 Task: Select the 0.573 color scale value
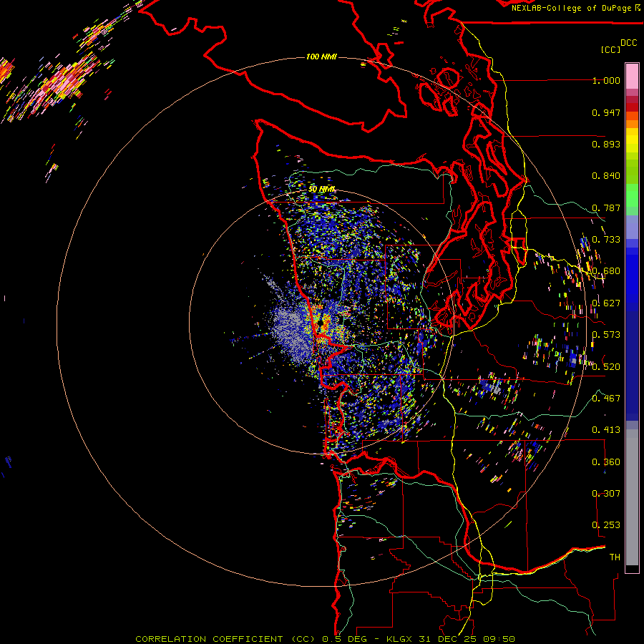(606, 335)
